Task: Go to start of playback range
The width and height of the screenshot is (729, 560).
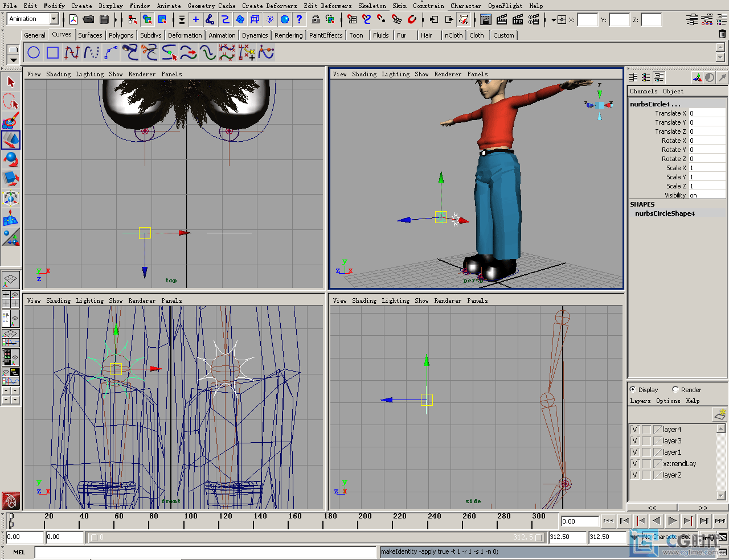Action: pyautogui.click(x=608, y=521)
